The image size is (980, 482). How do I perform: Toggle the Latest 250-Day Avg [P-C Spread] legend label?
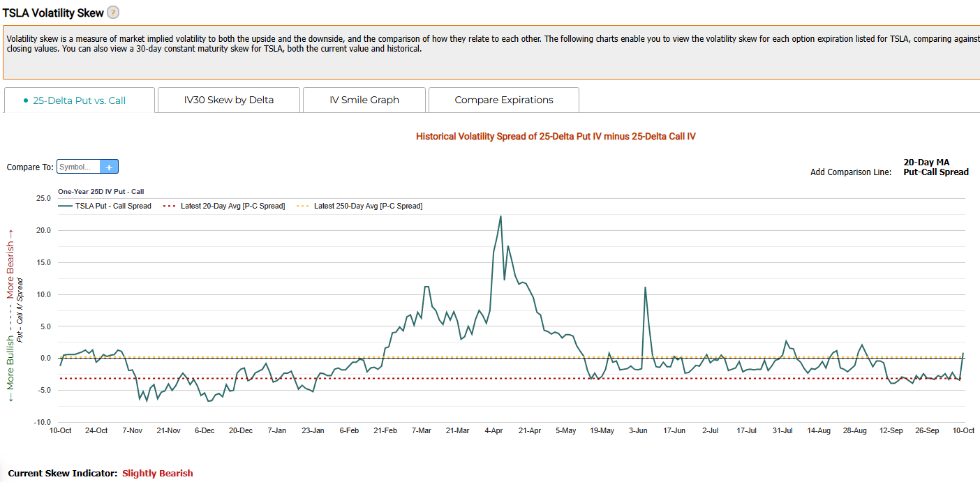click(x=368, y=206)
